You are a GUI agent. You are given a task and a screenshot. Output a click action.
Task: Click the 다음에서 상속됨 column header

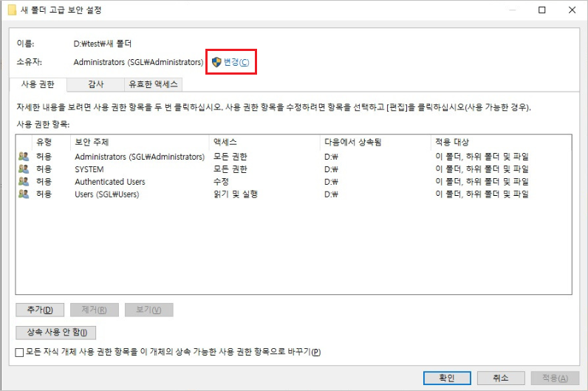point(375,142)
